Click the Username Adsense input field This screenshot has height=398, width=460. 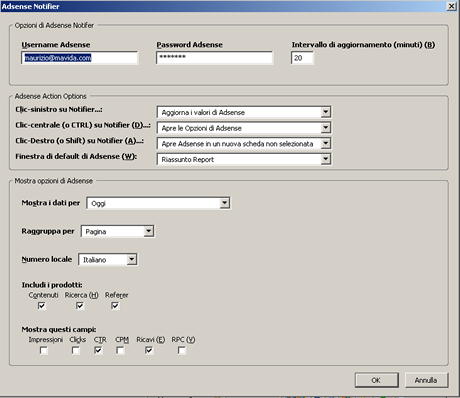[x=80, y=58]
